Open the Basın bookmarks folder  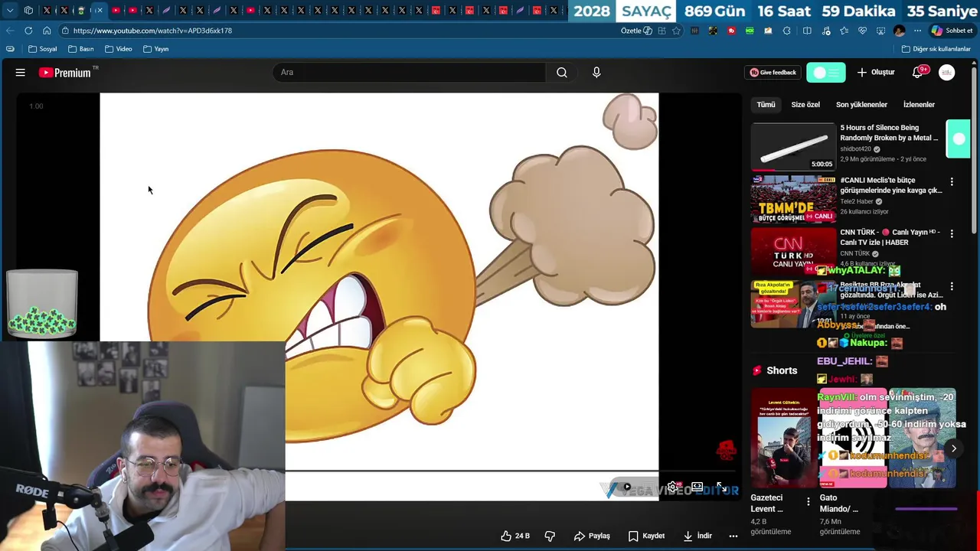click(80, 49)
